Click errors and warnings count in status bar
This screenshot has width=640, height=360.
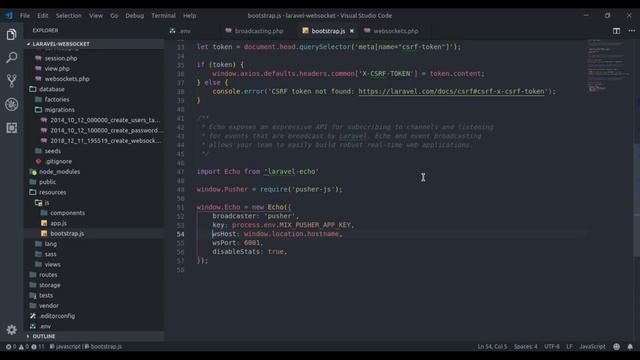click(24, 347)
